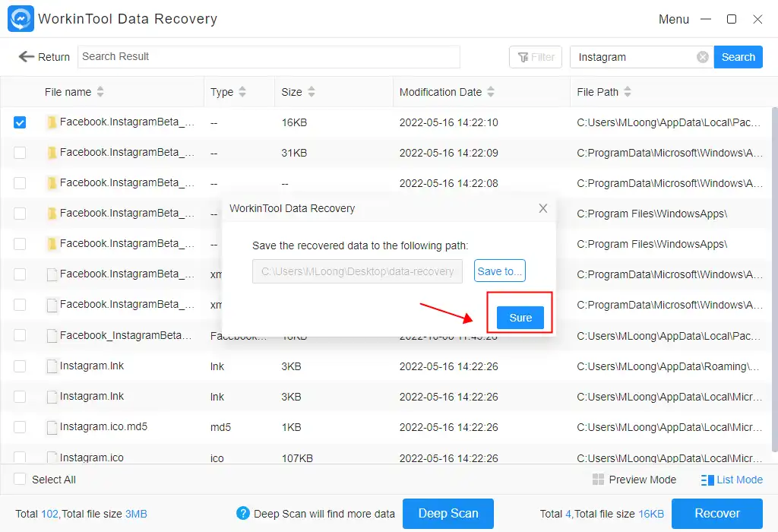Uncheck the first Facebook.InstagramBeta 16KB row
Viewport: 778px width, 532px height.
20,122
